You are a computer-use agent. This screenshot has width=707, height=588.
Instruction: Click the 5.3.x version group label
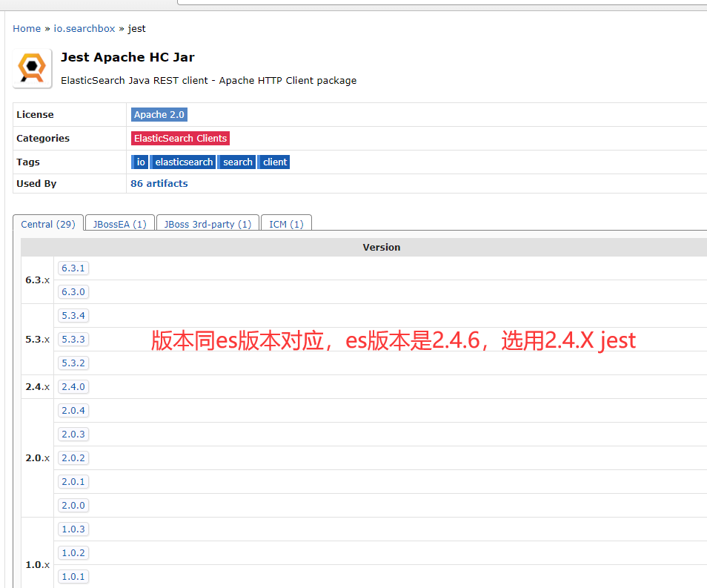click(x=37, y=340)
